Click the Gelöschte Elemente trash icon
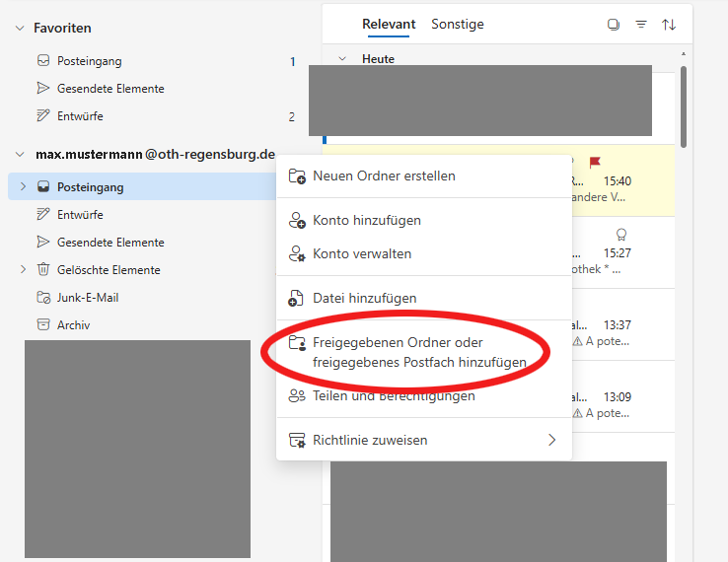 (43, 269)
